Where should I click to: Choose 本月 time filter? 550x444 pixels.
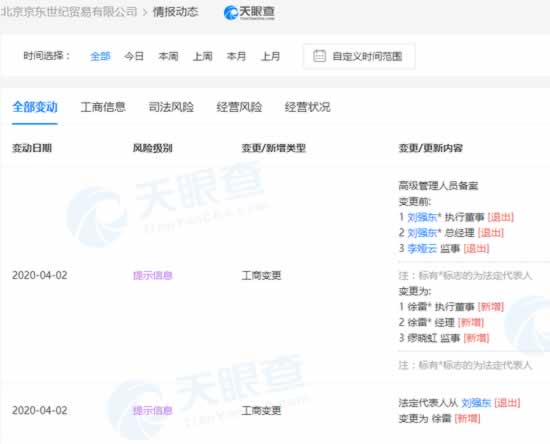click(236, 56)
